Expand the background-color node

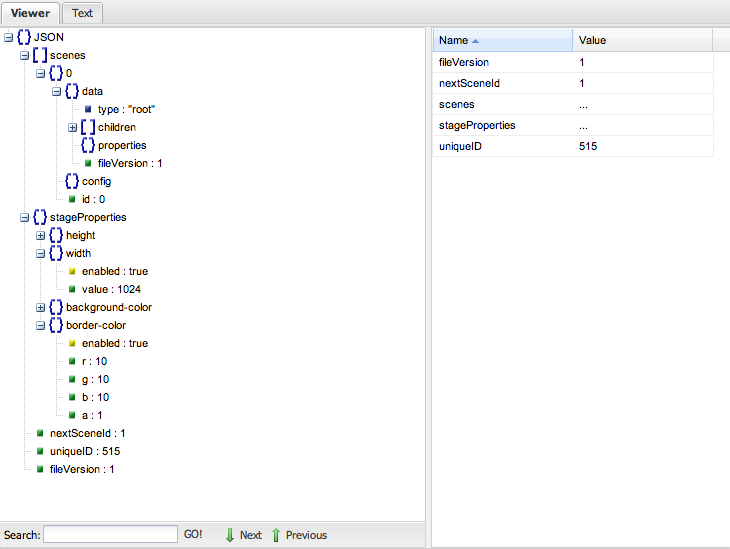pyautogui.click(x=41, y=308)
